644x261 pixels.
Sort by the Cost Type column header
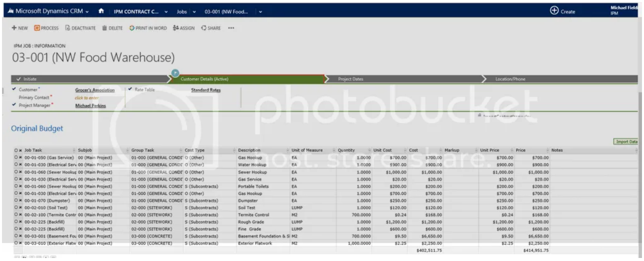pos(194,150)
